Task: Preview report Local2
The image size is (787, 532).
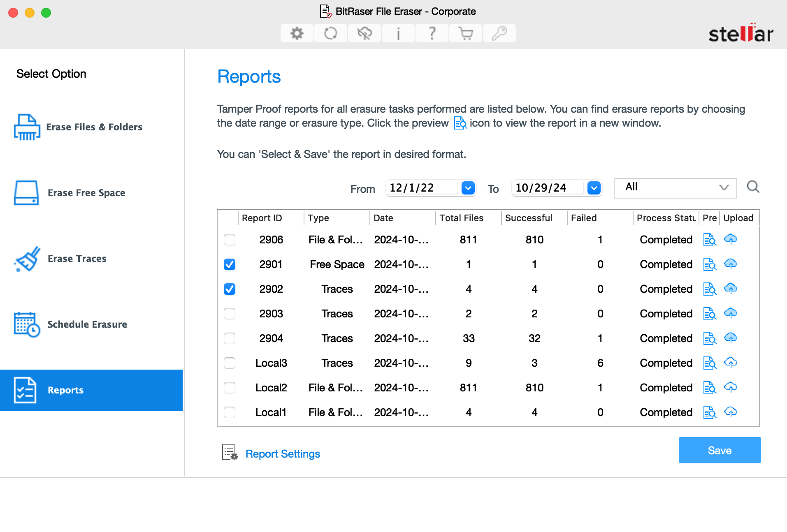Action: click(x=710, y=388)
